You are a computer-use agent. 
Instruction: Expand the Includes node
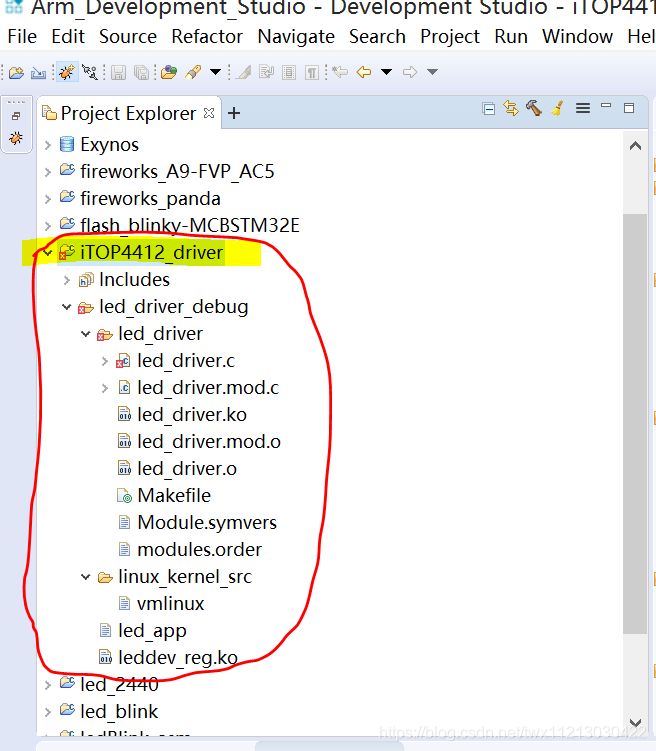pyautogui.click(x=67, y=280)
